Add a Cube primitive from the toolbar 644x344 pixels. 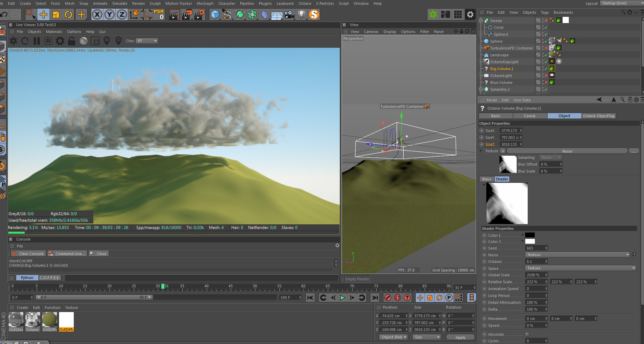(x=215, y=14)
